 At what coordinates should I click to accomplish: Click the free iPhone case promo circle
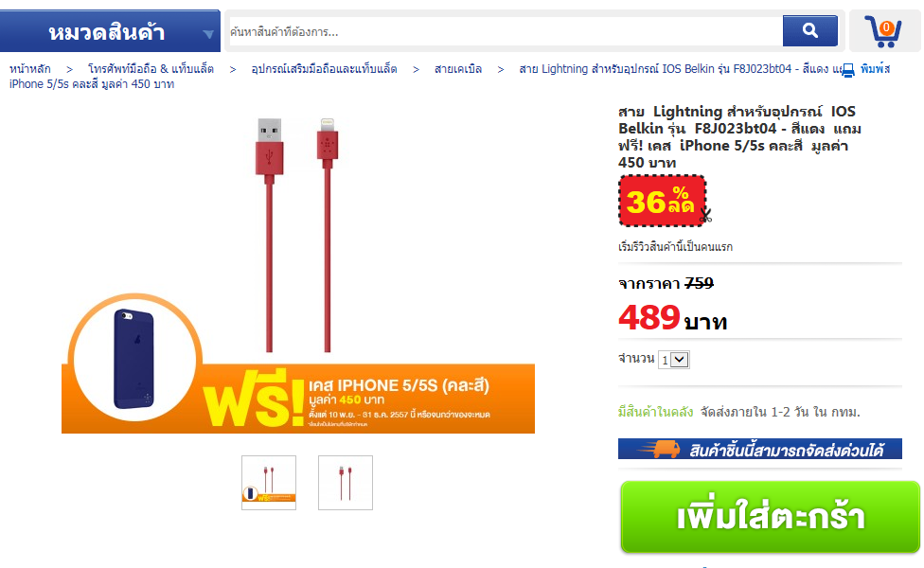point(135,360)
